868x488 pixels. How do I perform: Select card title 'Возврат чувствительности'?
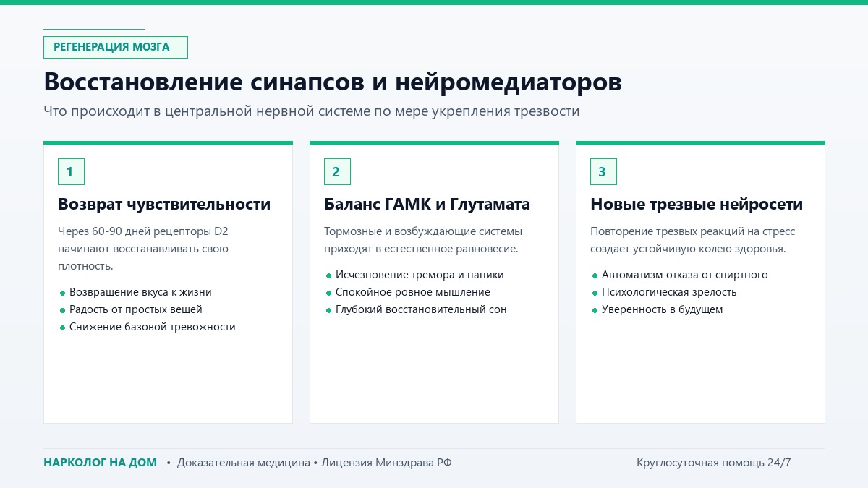[164, 205]
